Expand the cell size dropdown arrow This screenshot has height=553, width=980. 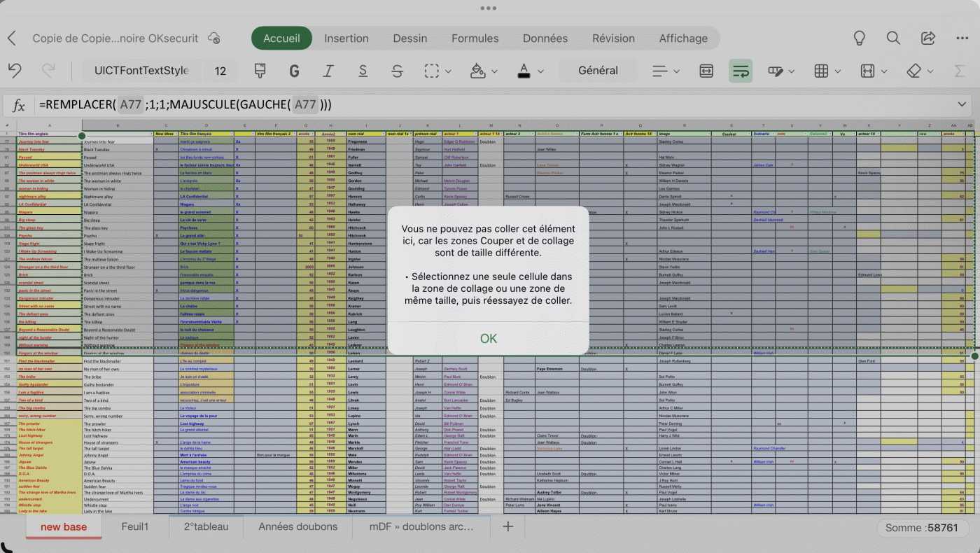pos(884,71)
